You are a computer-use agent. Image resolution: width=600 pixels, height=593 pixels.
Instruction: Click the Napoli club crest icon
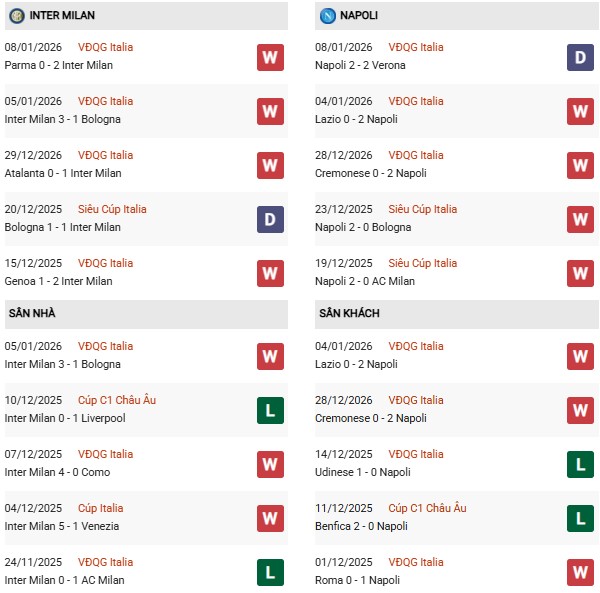click(328, 16)
